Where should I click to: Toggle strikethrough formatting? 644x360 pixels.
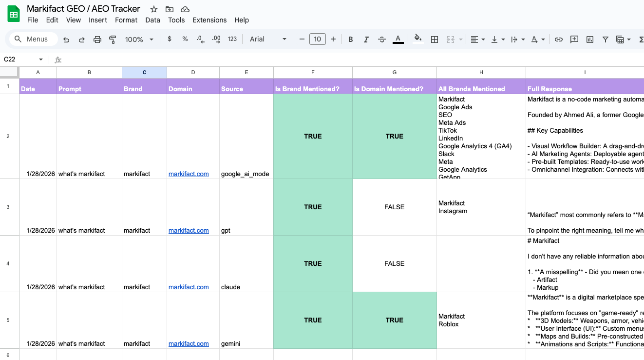coord(381,39)
